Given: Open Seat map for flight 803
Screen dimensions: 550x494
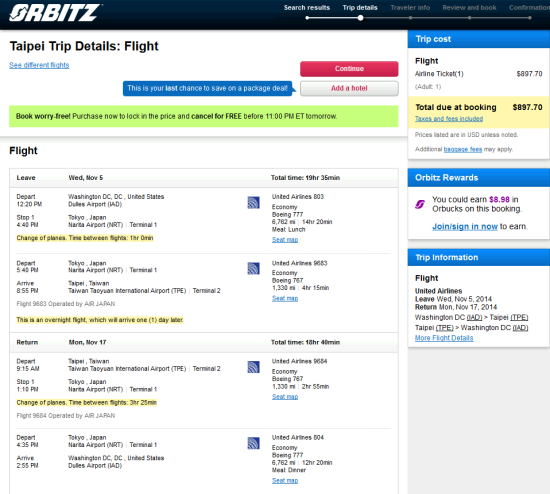Looking at the screenshot, I should coord(285,240).
